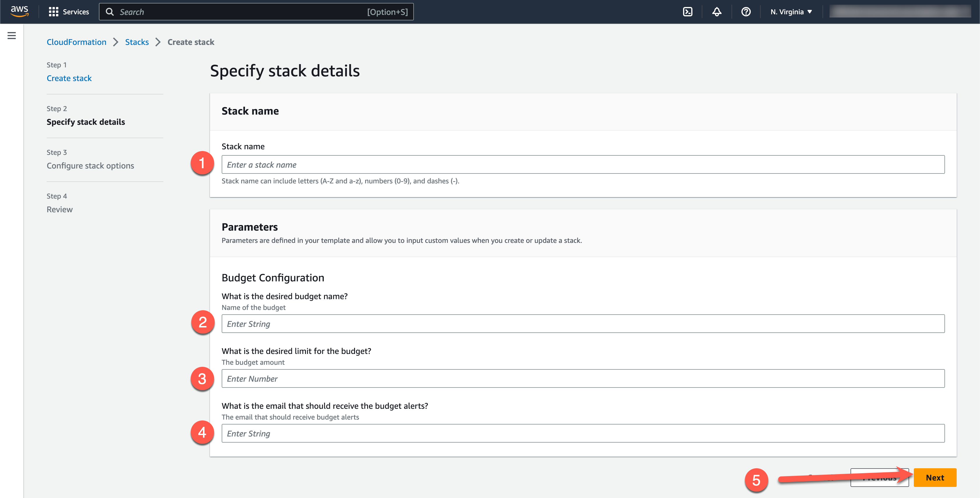Open the Services grid menu
The image size is (980, 498).
point(53,12)
